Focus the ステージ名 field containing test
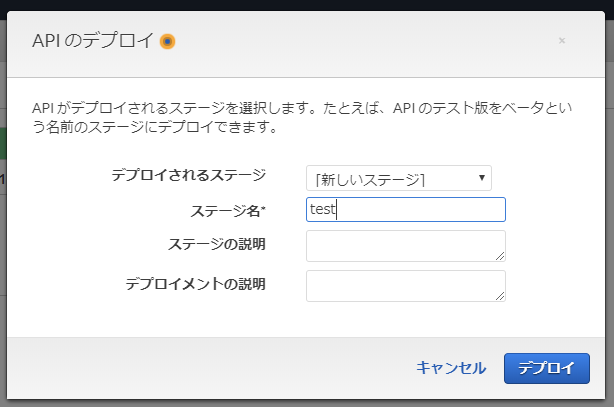The image size is (614, 407). [405, 209]
